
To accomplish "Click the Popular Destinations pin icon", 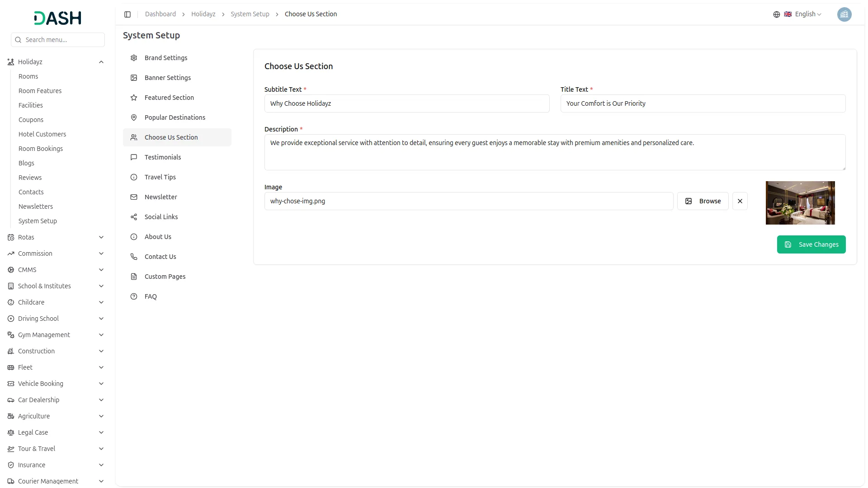I will tap(134, 117).
